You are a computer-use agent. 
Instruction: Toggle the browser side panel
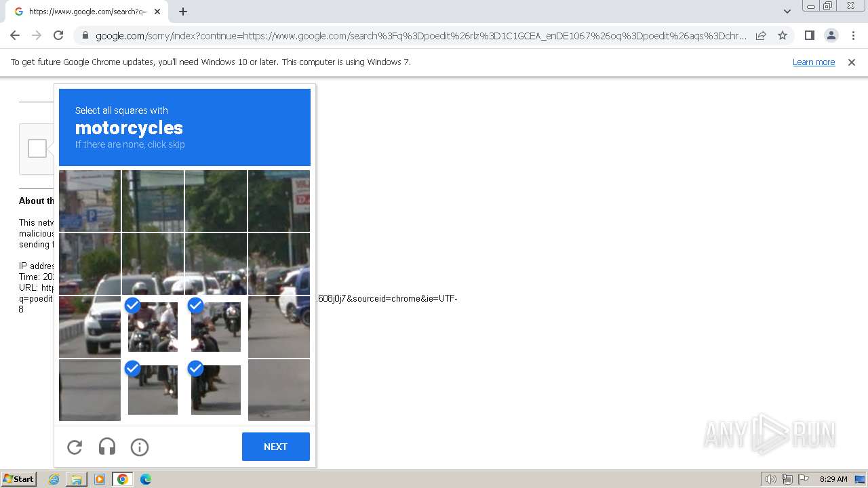(x=809, y=35)
